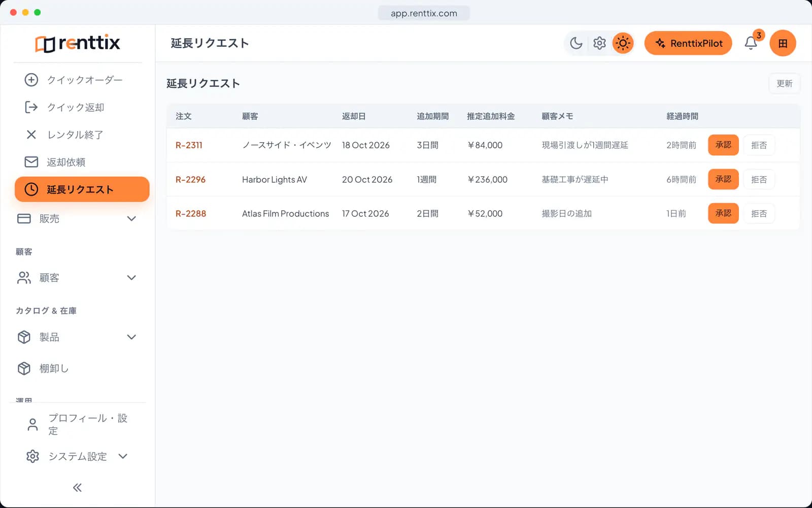Click the 返却日 column header

coord(354,116)
